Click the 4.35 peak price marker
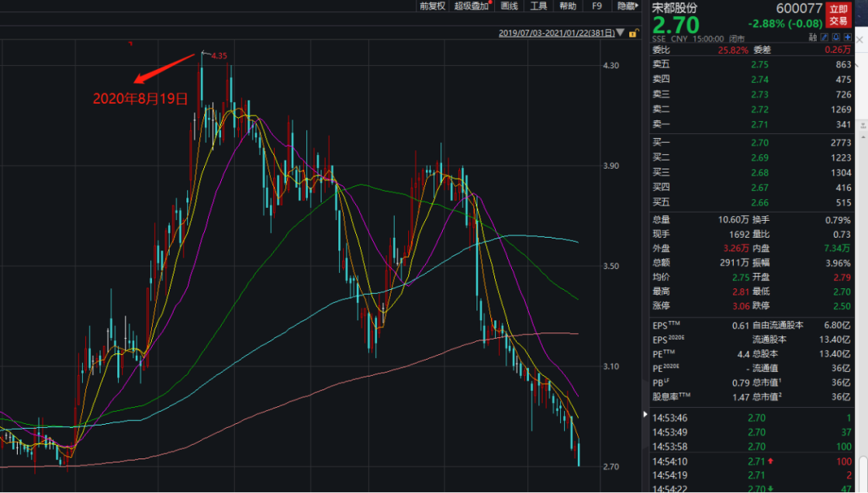The height and width of the screenshot is (493, 868). tap(218, 55)
